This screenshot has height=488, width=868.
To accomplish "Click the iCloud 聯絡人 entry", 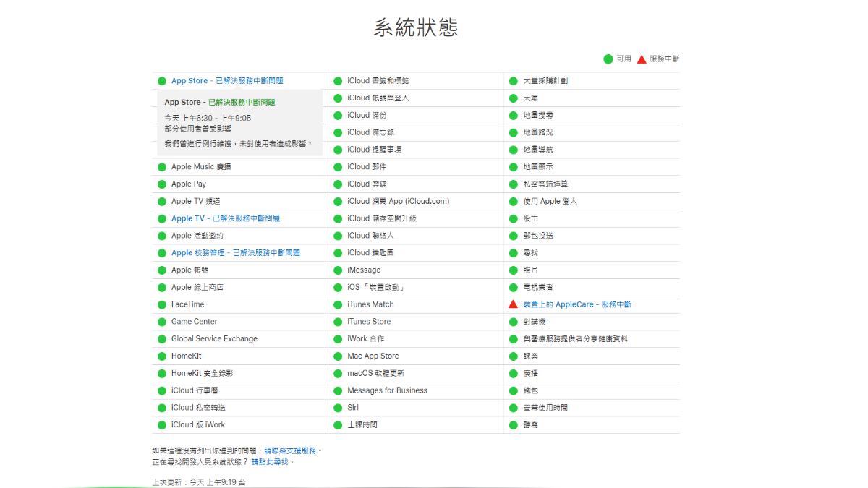I will coord(370,236).
